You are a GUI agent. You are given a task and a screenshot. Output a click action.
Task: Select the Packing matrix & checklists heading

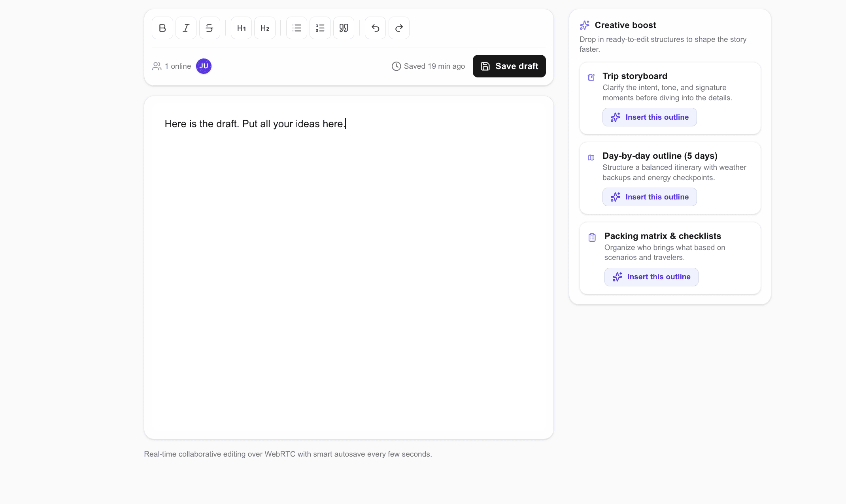[x=663, y=236]
